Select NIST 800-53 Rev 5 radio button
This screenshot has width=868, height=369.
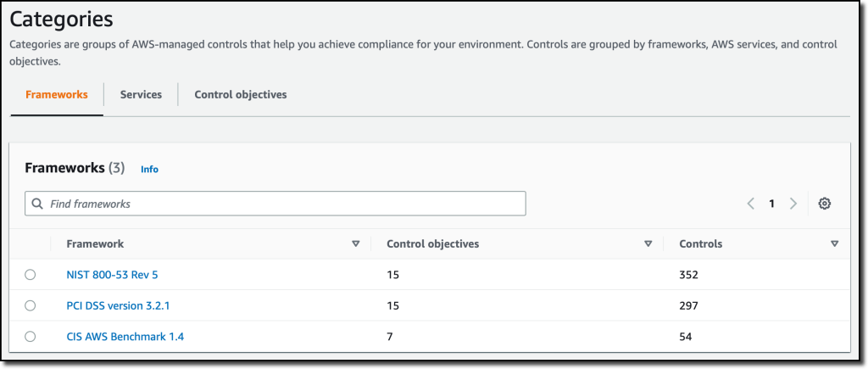pyautogui.click(x=31, y=275)
